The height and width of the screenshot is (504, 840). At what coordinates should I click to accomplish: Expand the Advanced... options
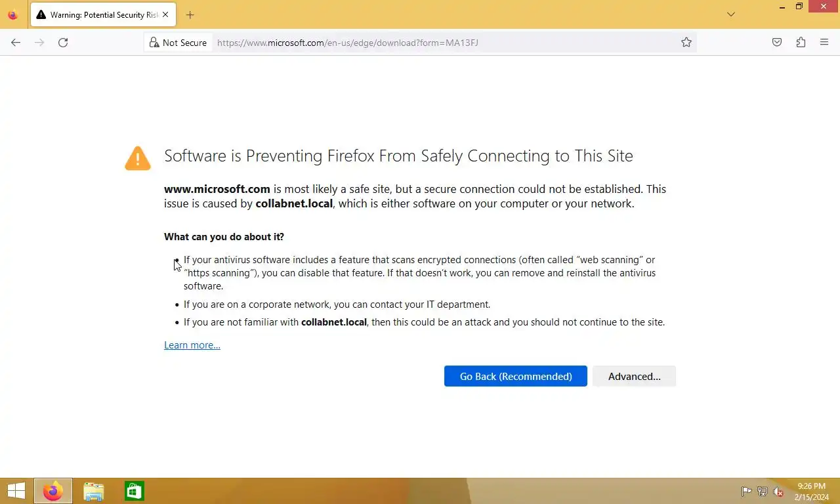tap(634, 376)
